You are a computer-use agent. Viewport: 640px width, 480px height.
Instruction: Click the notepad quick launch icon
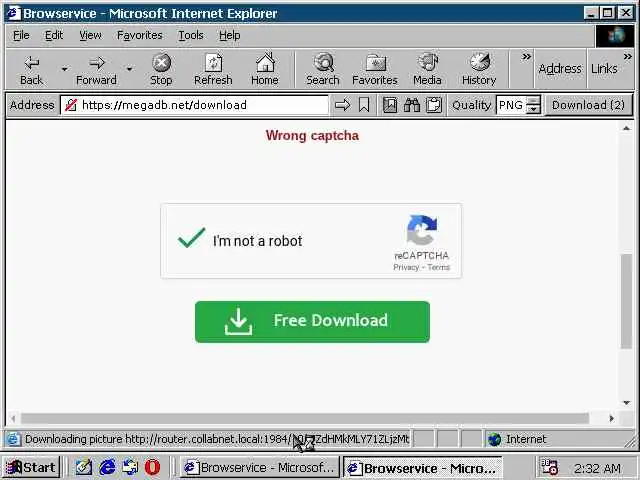[84, 467]
